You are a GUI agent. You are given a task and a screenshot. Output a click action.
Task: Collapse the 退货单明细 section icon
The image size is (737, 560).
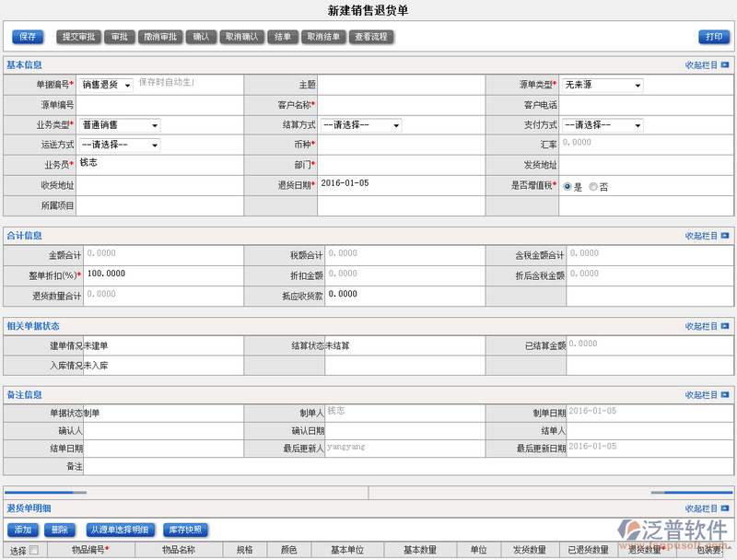[725, 508]
